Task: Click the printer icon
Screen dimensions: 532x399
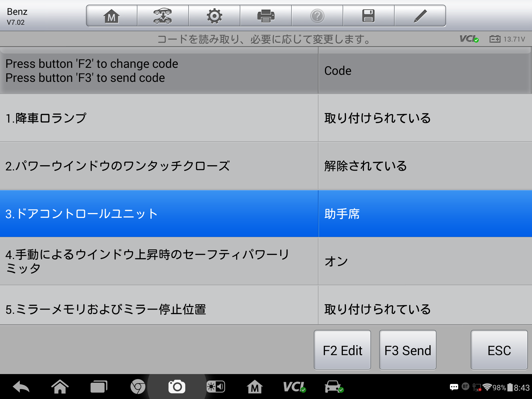Action: 266,16
